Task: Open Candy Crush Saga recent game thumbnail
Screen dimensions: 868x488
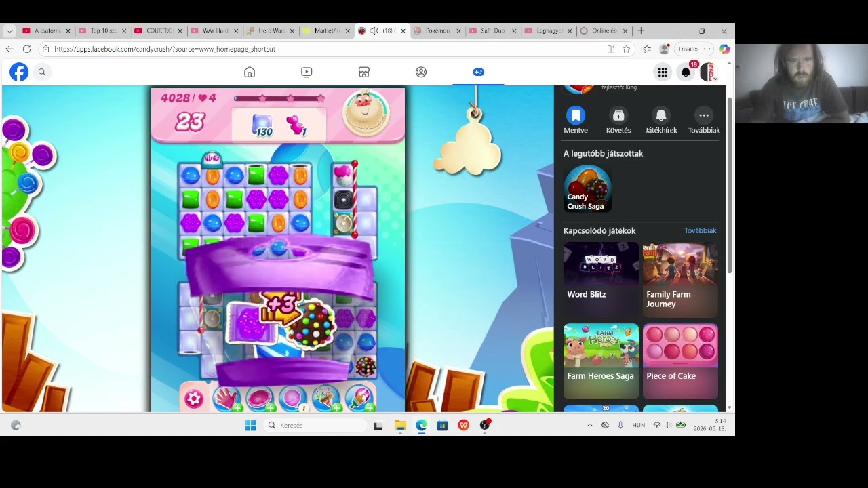Action: point(587,188)
